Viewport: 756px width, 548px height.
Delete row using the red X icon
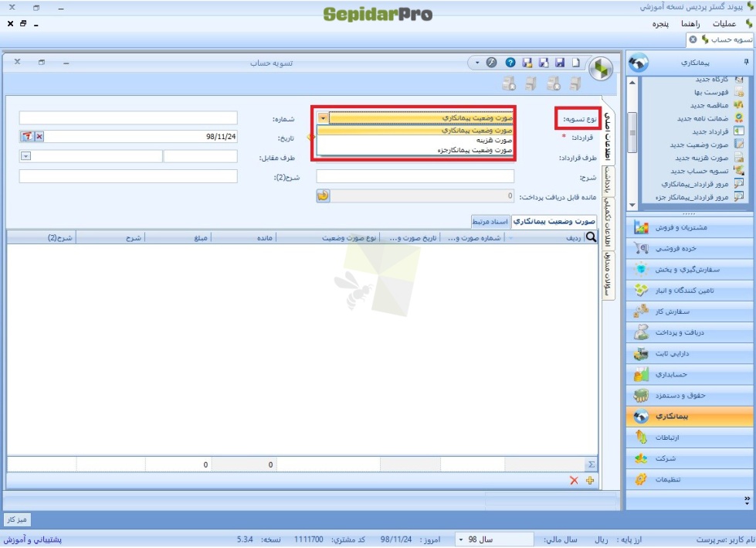point(574,481)
